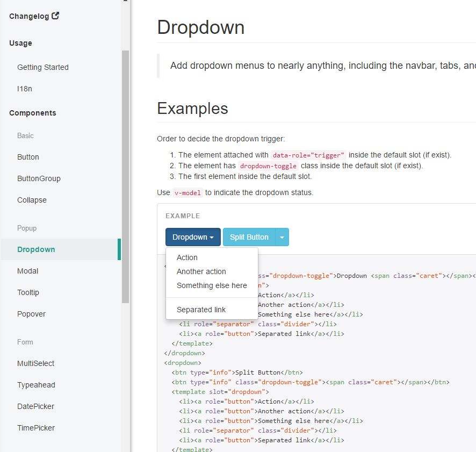Viewport: 476px width, 452px height.
Task: Navigate to Button component docs
Action: point(28,157)
